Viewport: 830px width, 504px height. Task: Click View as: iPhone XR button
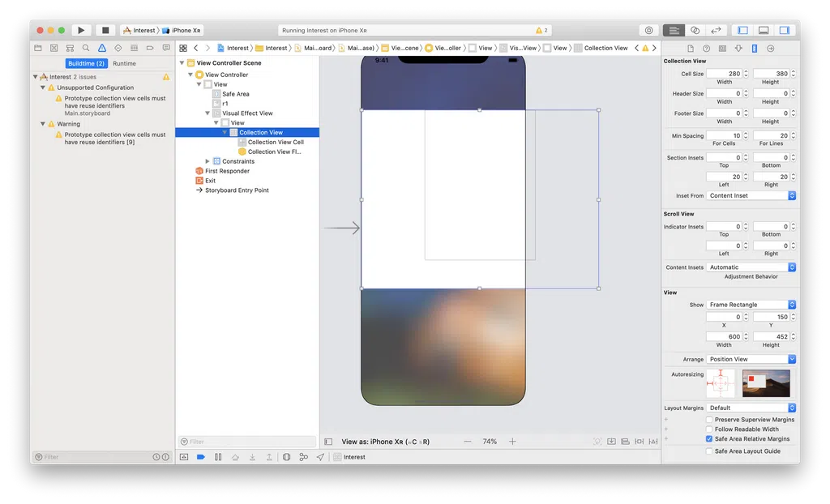385,442
